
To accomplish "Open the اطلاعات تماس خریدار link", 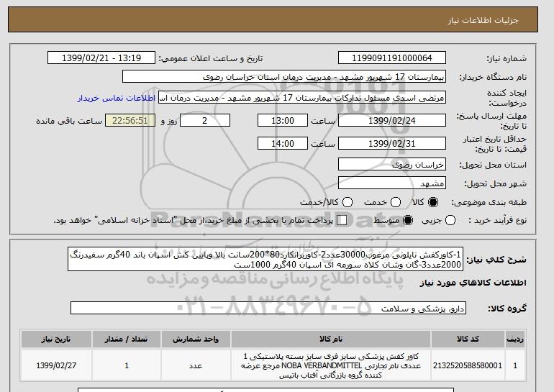I will click(117, 98).
